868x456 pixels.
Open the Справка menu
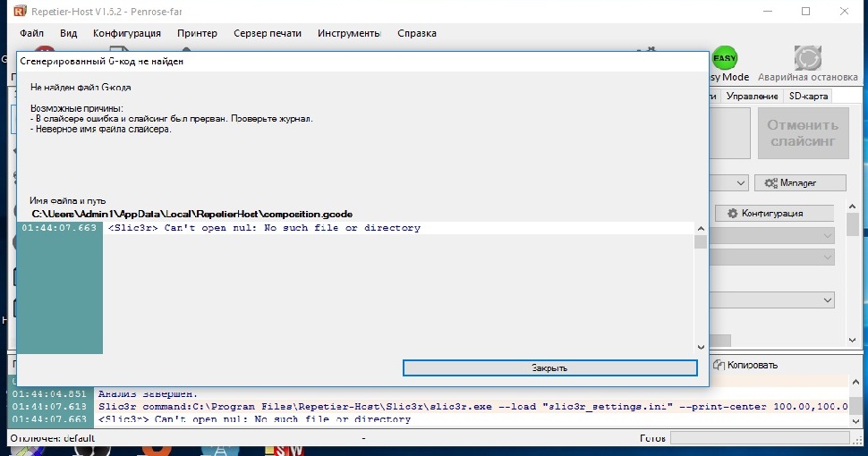417,33
